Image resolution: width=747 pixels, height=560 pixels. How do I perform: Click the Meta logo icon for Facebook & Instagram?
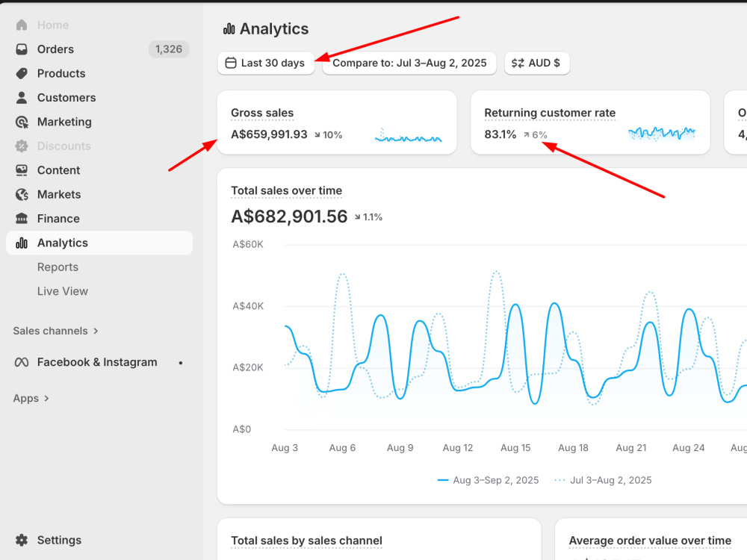pos(22,362)
